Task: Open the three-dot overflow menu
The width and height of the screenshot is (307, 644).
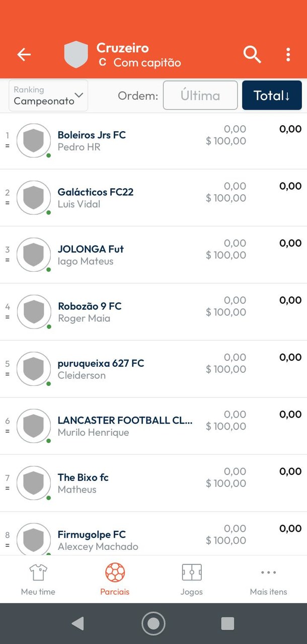Action: pos(288,54)
